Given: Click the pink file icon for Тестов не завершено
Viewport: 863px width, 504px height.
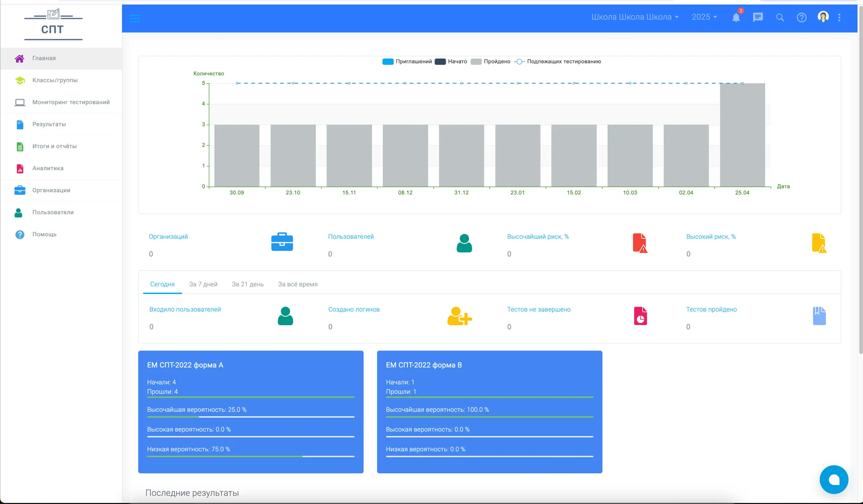Looking at the screenshot, I should pos(640,316).
